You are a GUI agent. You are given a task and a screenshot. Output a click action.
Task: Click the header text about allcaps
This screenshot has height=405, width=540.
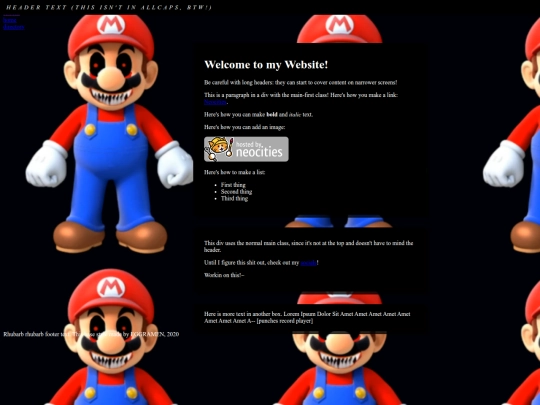point(109,7)
